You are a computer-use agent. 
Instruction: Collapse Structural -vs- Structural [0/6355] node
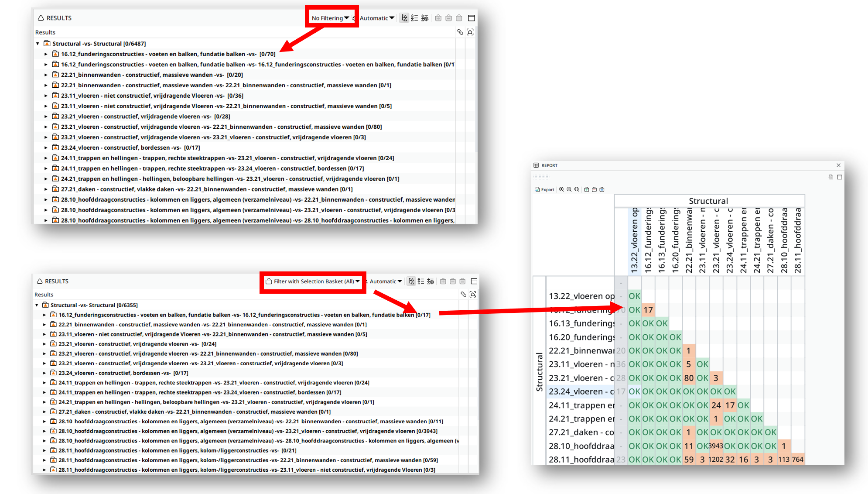[37, 305]
